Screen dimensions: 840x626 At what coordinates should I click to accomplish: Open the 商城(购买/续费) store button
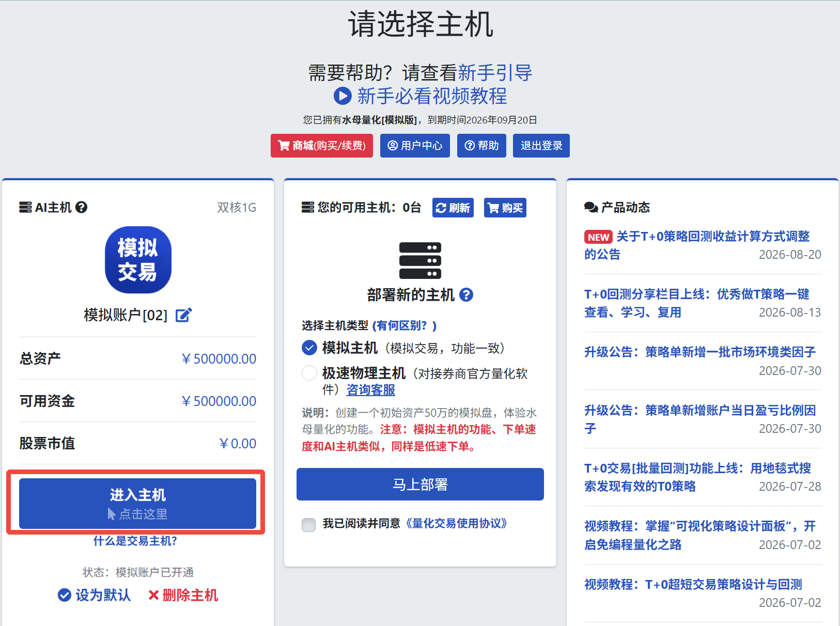(x=322, y=146)
